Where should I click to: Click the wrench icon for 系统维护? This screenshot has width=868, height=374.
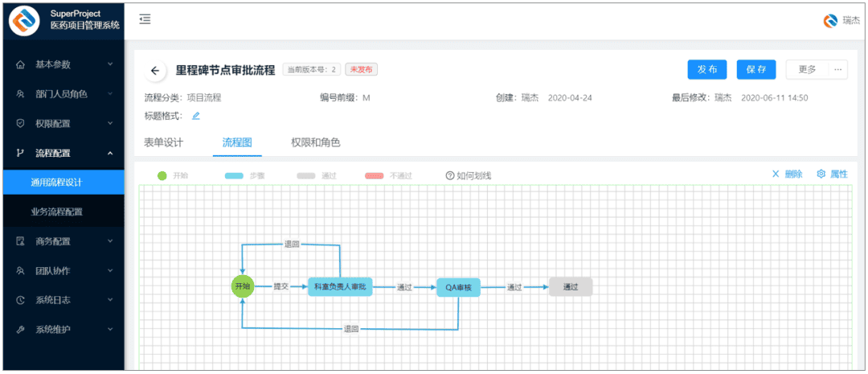tap(20, 330)
